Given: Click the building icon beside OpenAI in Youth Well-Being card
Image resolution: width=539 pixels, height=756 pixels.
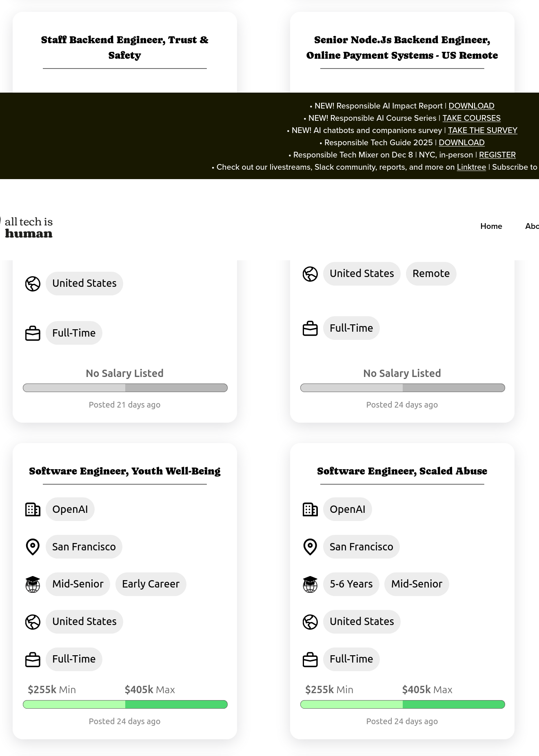Looking at the screenshot, I should 33,510.
